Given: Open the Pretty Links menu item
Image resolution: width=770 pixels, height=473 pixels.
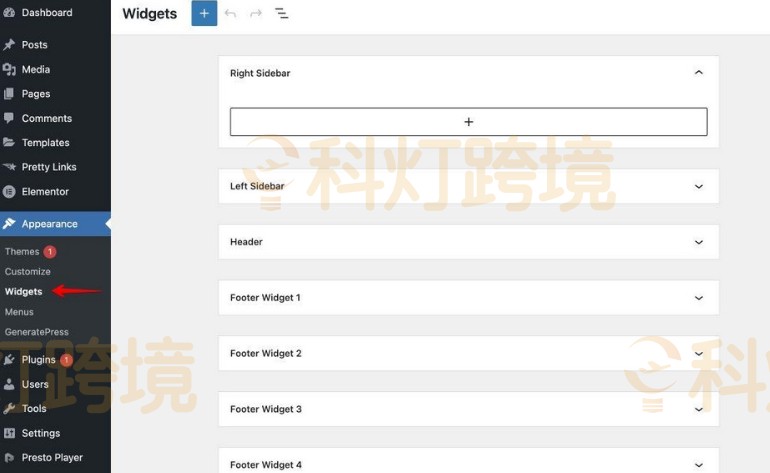Looking at the screenshot, I should tap(48, 167).
